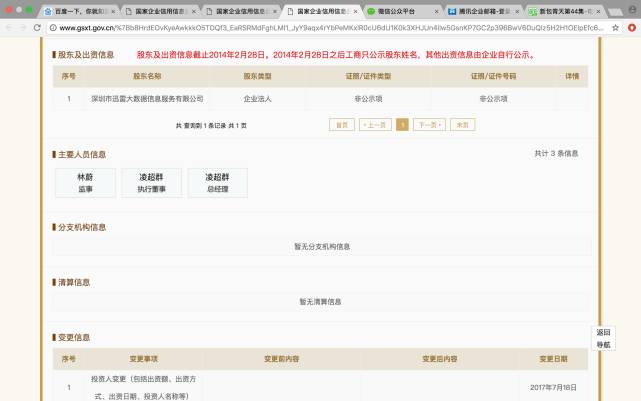Click the 变更日期 column header
The image size is (641, 401).
pos(554,359)
